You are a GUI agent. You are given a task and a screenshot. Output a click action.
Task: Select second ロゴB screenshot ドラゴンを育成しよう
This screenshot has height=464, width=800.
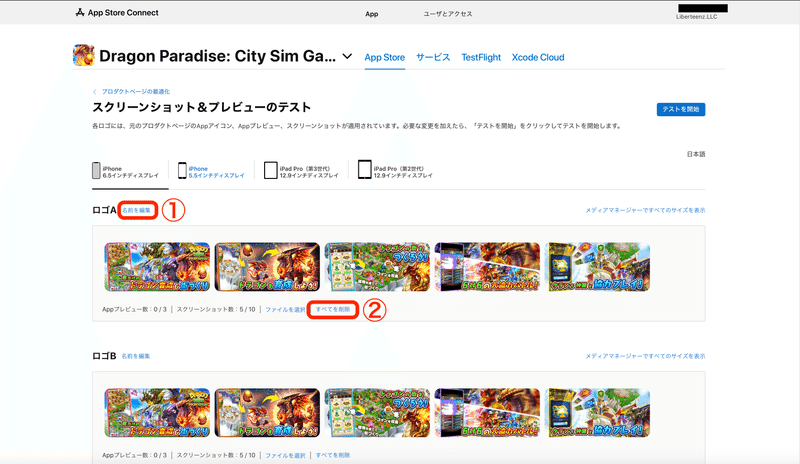[267, 413]
